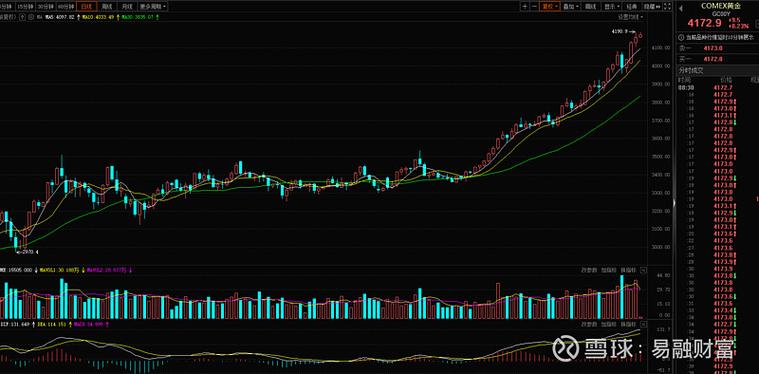The width and height of the screenshot is (759, 374).
Task: Click the yellow MA20 indicator label
Action: (x=98, y=16)
